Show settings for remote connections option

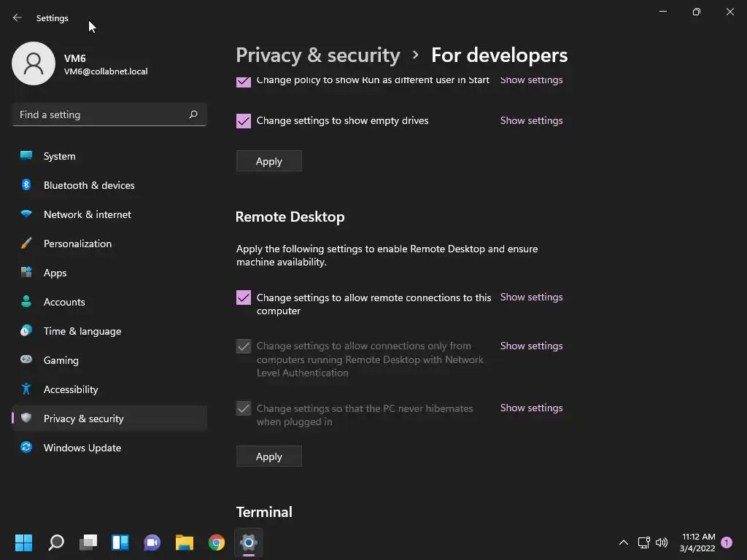[x=531, y=297]
